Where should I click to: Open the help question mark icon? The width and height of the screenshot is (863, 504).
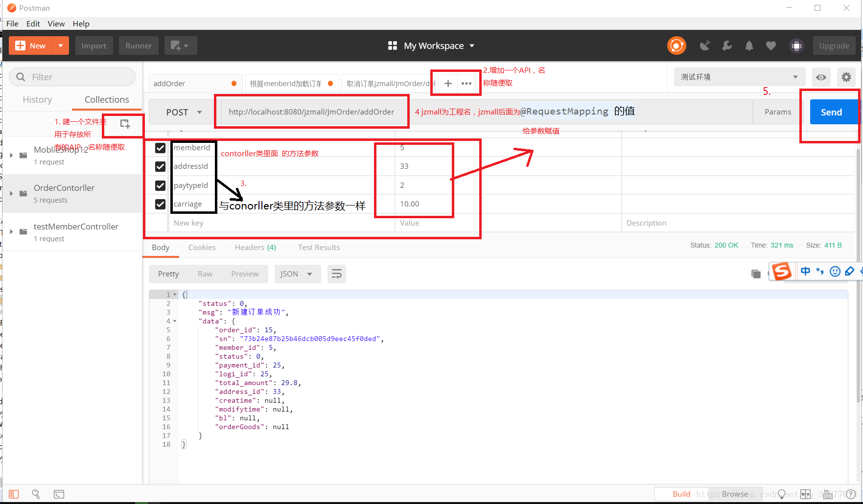tap(851, 494)
